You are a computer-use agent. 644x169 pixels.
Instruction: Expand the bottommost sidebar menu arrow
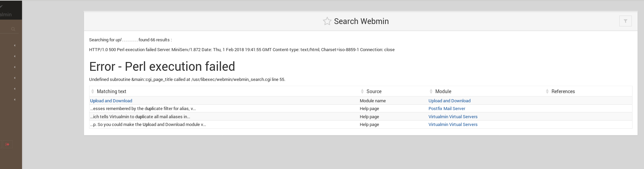pos(15,100)
